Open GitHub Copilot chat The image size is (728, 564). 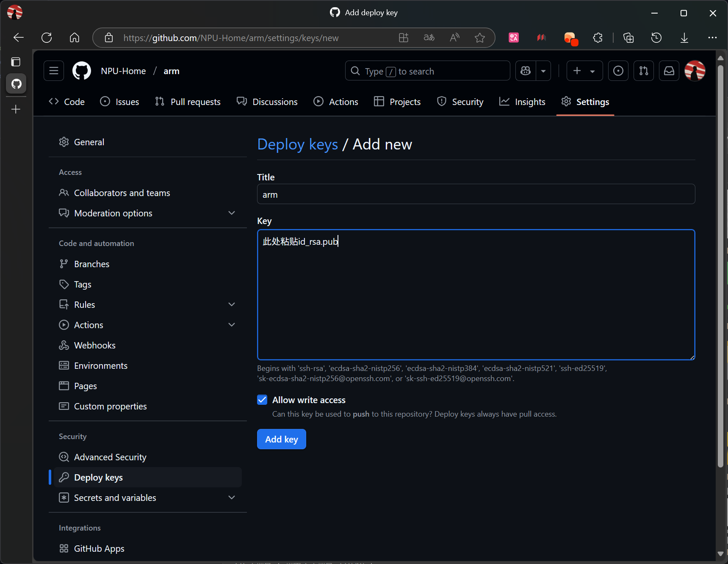[x=526, y=71]
